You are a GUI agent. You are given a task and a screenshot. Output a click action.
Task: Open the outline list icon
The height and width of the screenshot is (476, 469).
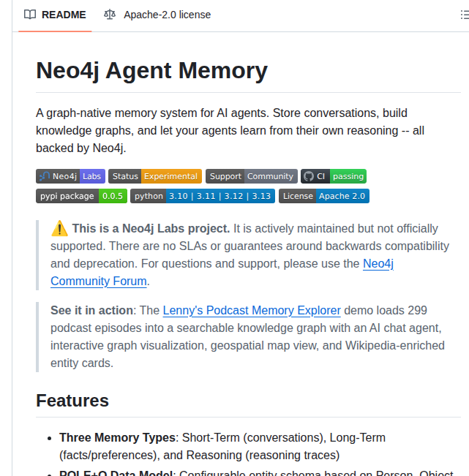coord(465,15)
